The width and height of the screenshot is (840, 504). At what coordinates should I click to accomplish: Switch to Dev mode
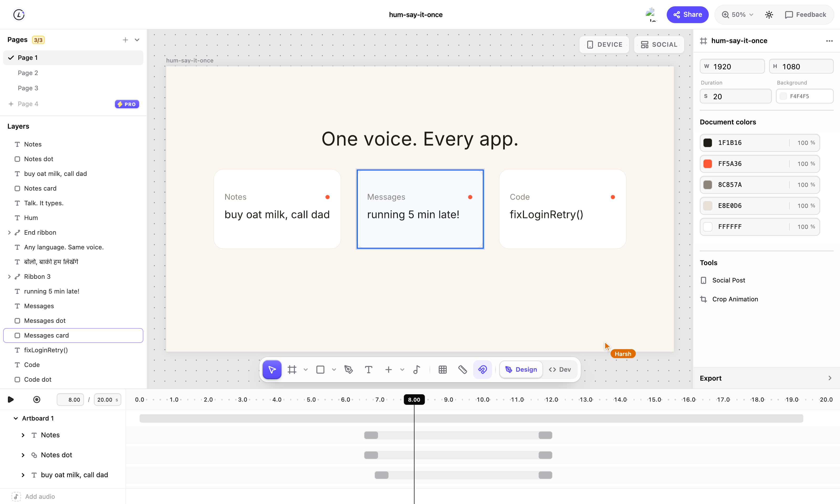tap(560, 370)
